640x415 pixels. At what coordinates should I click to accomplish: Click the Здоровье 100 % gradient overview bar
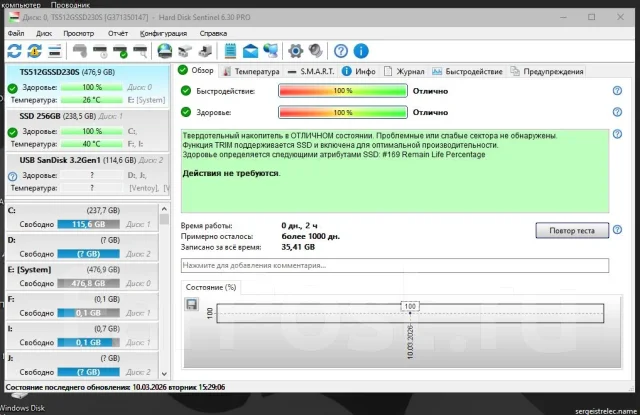tap(343, 112)
